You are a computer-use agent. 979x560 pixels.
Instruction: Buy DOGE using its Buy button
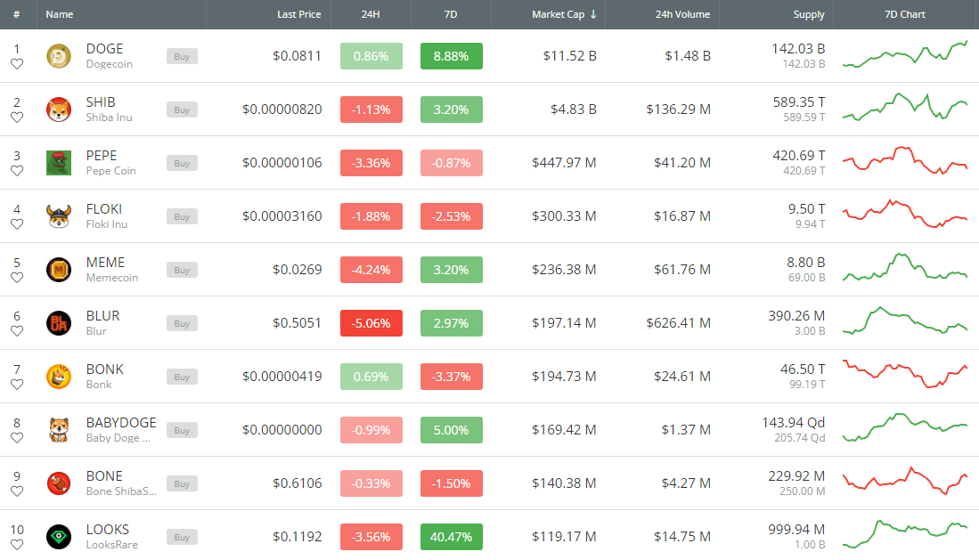182,56
